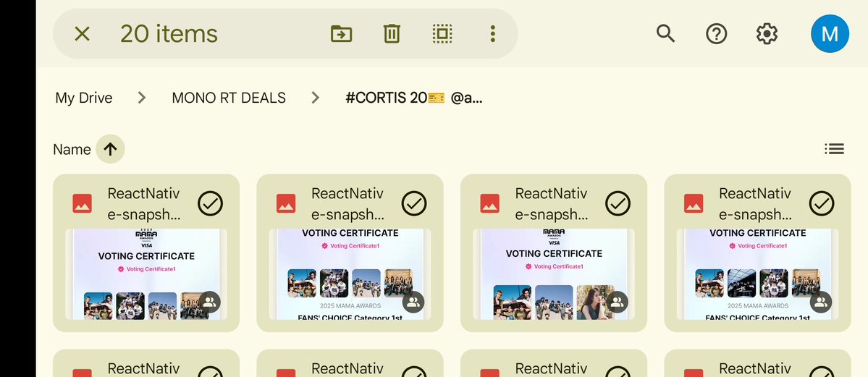Click the shared people badge on the fourth thumbnail
Screen dimensions: 868x377
point(821,302)
